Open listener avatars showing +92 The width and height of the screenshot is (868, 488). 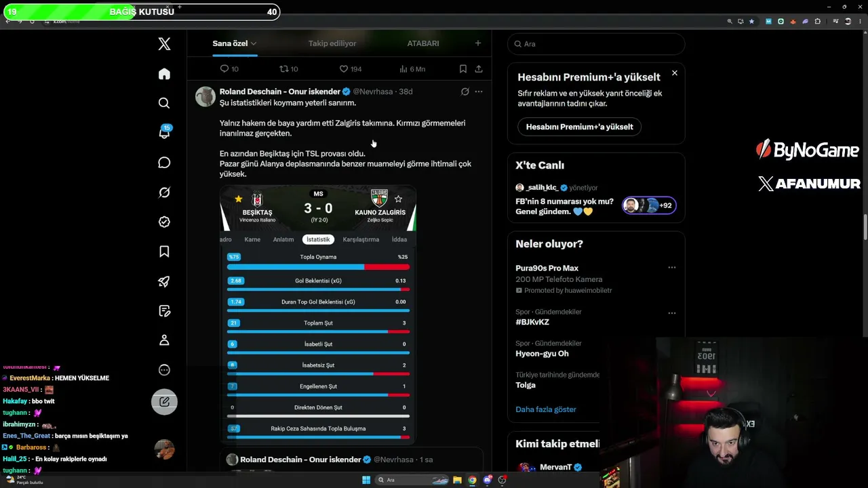coord(649,205)
